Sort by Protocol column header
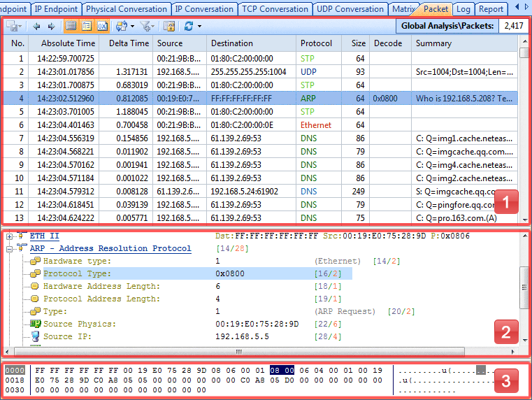The width and height of the screenshot is (532, 400). [x=319, y=43]
